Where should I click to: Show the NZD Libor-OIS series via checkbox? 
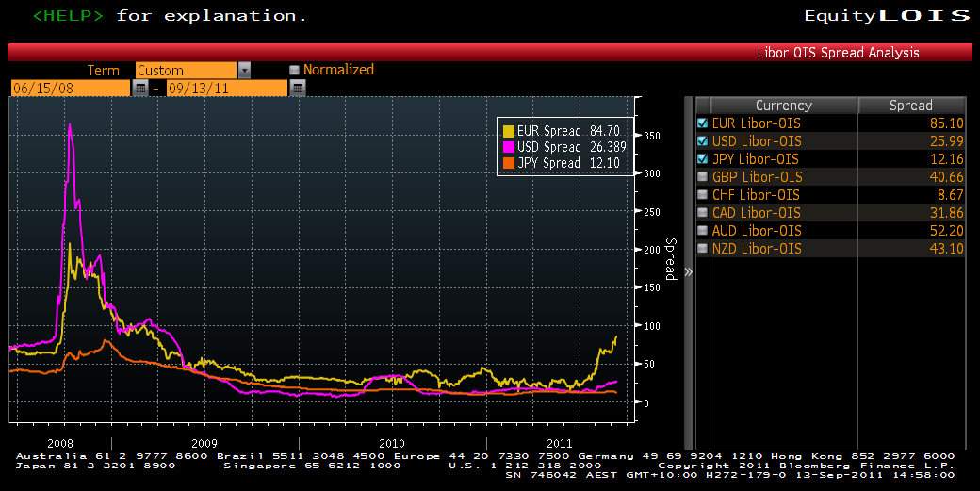click(x=702, y=249)
